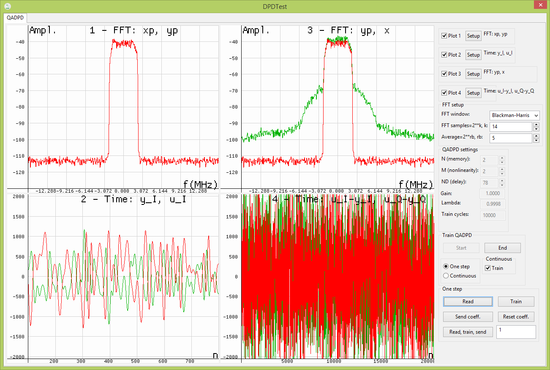Click the Send coeff. button
This screenshot has height=370, width=550.
(x=468, y=316)
